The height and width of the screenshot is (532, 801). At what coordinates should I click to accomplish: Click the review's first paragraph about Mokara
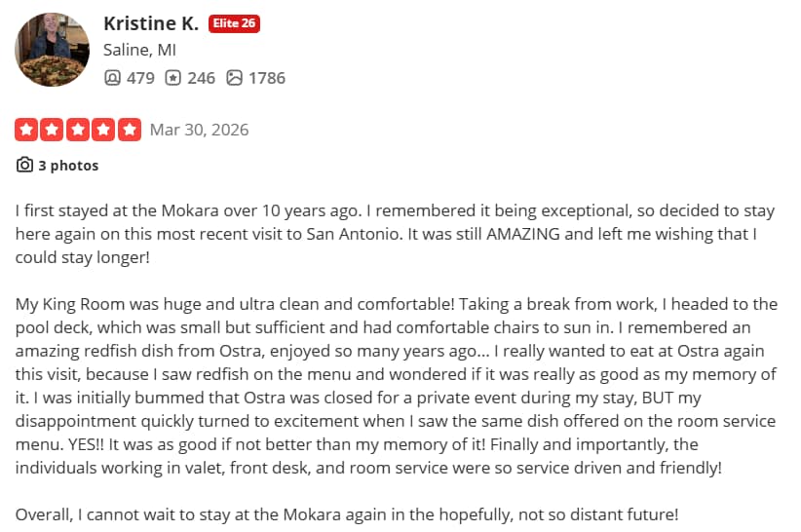(395, 234)
